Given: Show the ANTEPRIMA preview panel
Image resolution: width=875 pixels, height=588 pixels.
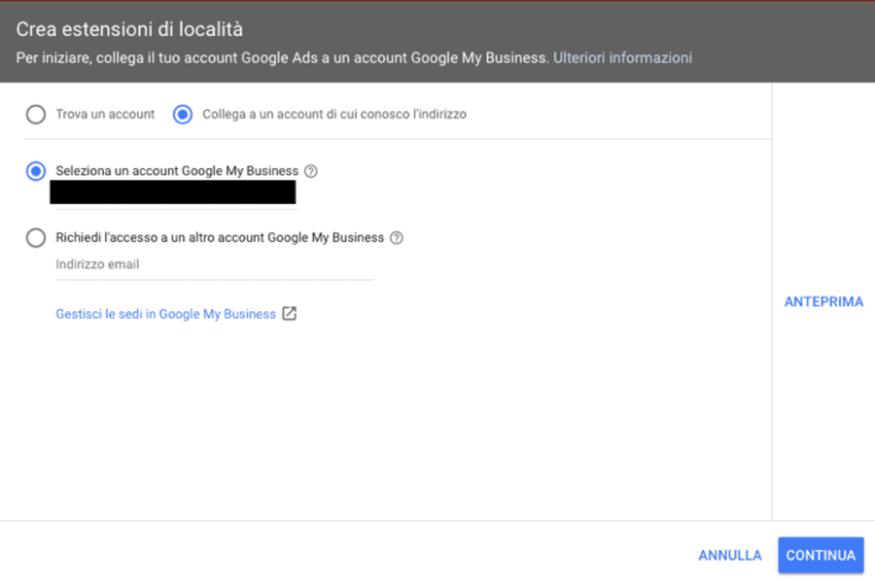Looking at the screenshot, I should pyautogui.click(x=823, y=302).
